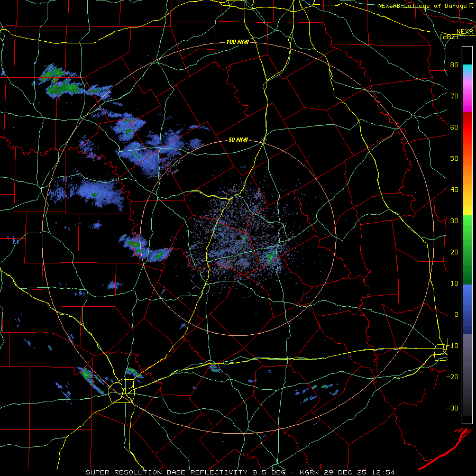Click the "100 NMI" range ring label
Viewport: 476px width, 476px height.
tap(237, 42)
